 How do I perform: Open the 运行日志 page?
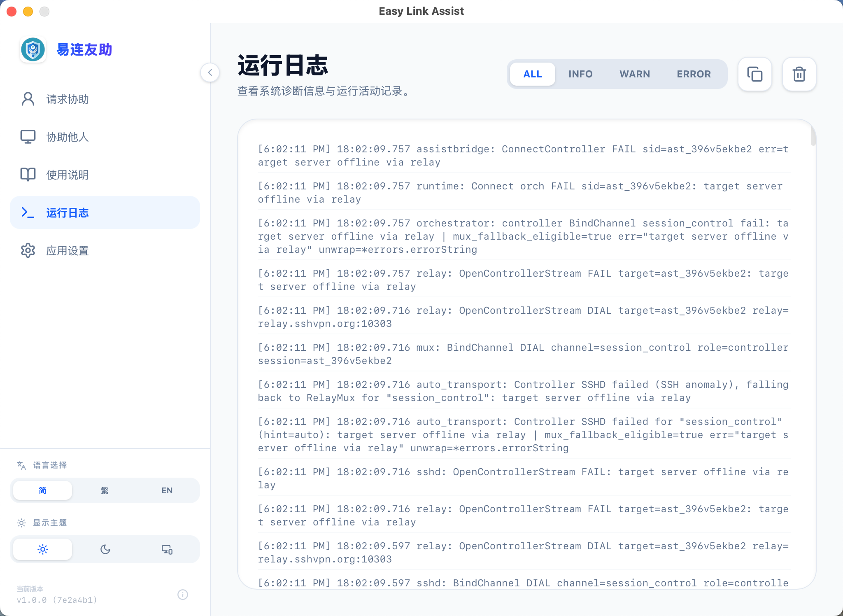[105, 213]
